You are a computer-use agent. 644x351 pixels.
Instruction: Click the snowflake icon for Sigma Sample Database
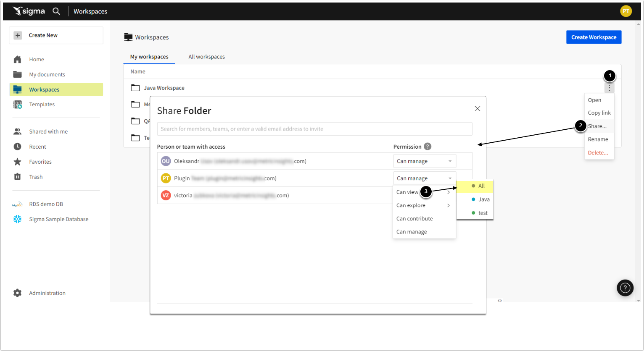point(17,219)
